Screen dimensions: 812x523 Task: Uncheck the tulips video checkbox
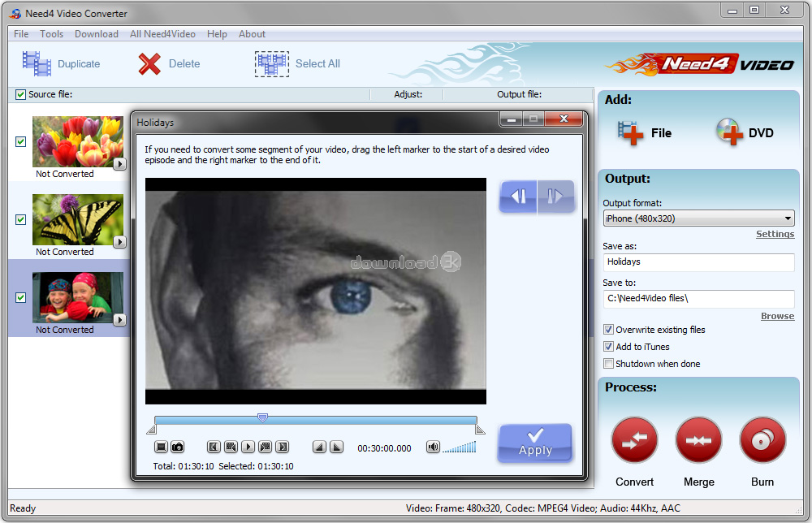pos(21,141)
